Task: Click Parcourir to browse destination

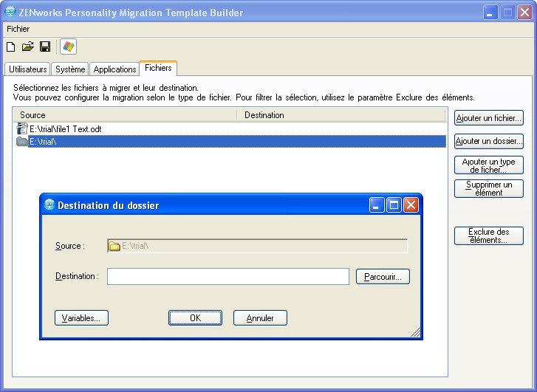Action: pyautogui.click(x=383, y=277)
